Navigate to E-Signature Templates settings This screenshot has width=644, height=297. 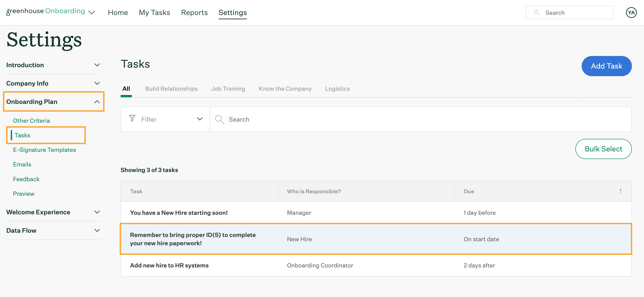[x=44, y=149]
